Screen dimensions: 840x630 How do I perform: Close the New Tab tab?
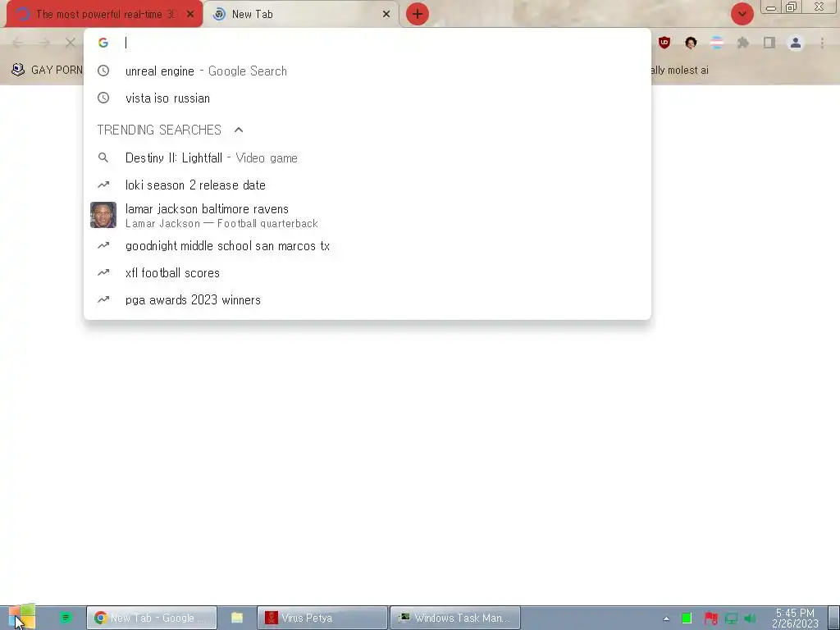(386, 15)
